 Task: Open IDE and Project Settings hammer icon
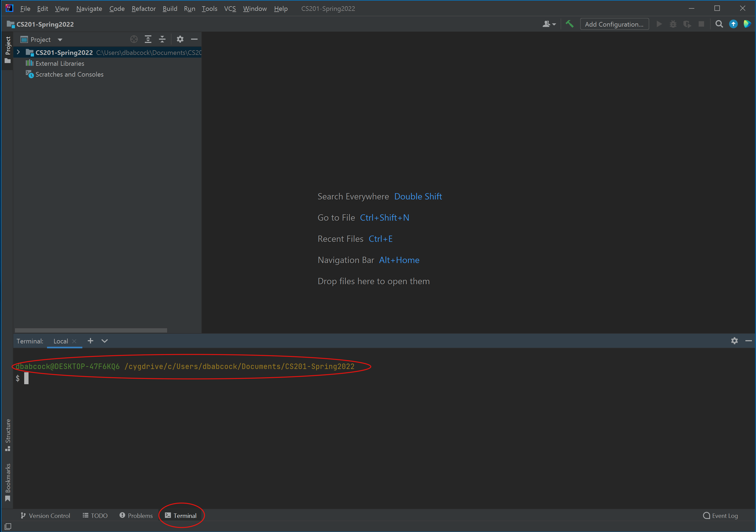[x=570, y=24]
